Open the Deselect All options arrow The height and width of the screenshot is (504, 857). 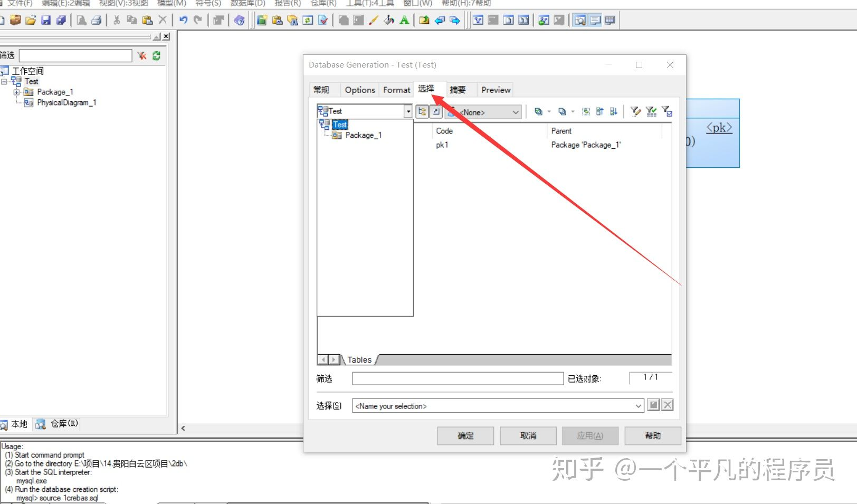[573, 111]
